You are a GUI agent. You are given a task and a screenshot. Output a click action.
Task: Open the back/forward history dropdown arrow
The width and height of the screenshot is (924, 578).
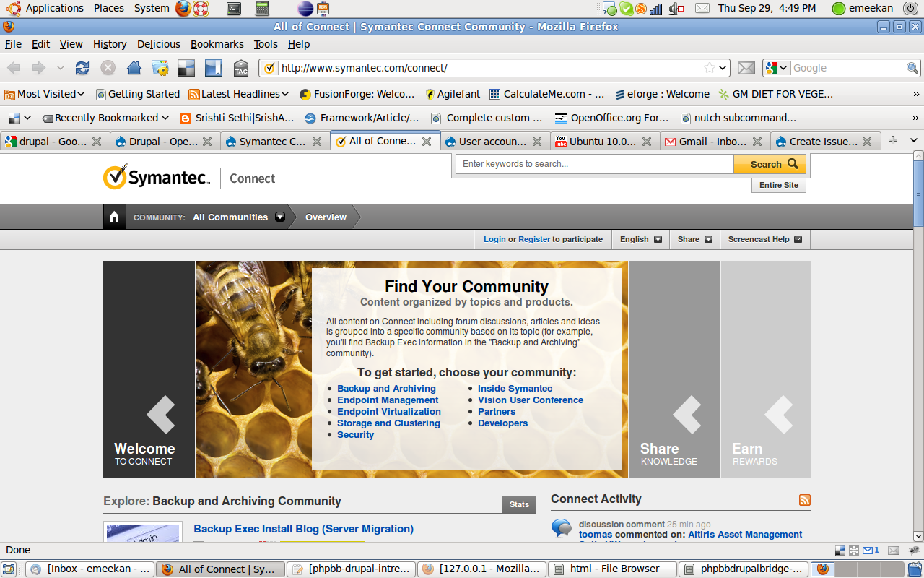click(x=61, y=68)
